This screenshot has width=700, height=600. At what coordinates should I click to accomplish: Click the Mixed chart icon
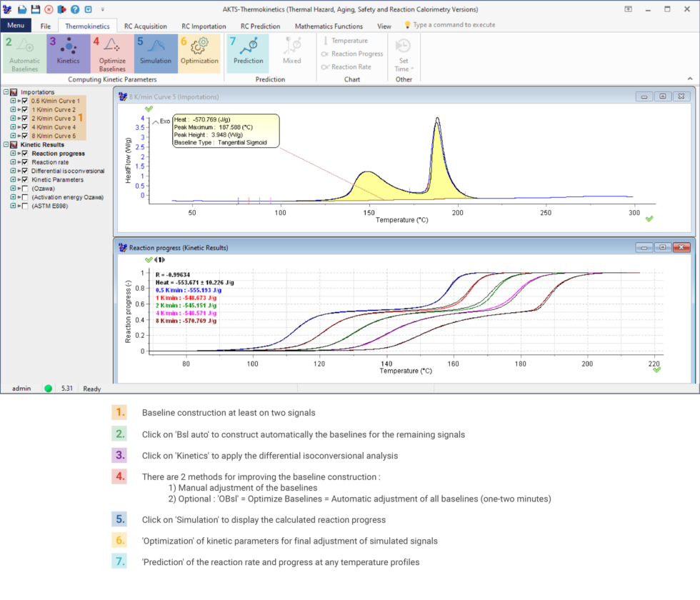[291, 52]
